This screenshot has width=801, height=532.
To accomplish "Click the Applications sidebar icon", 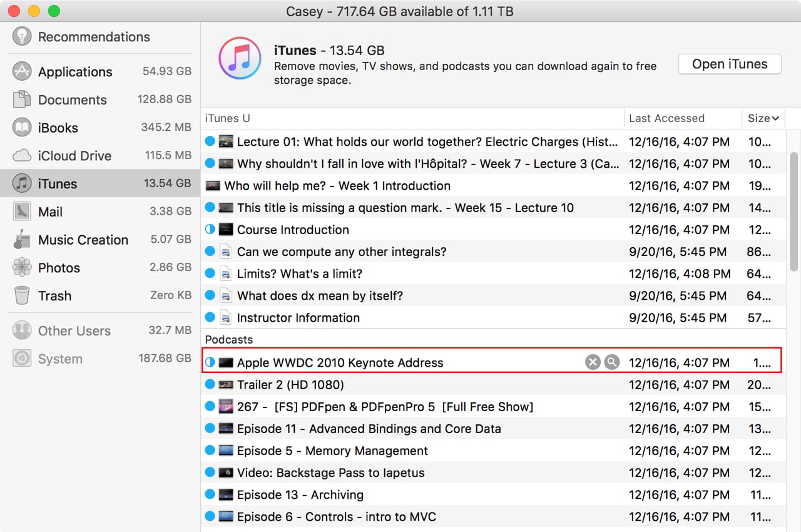I will pyautogui.click(x=22, y=71).
